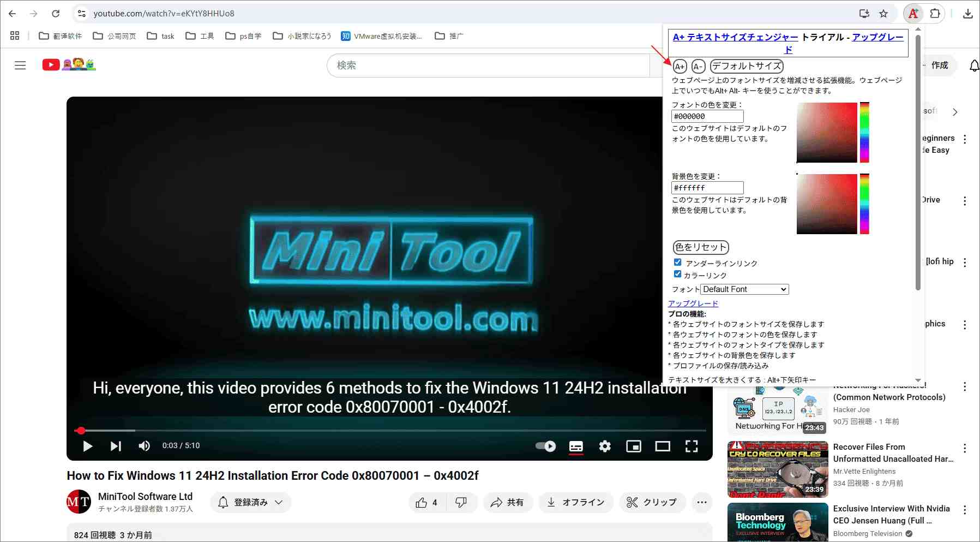
Task: Open more actions ellipsis under the video
Action: tap(702, 502)
